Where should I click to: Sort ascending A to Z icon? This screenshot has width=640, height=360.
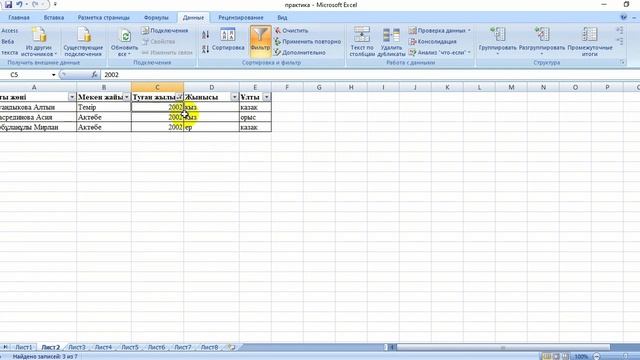point(205,35)
